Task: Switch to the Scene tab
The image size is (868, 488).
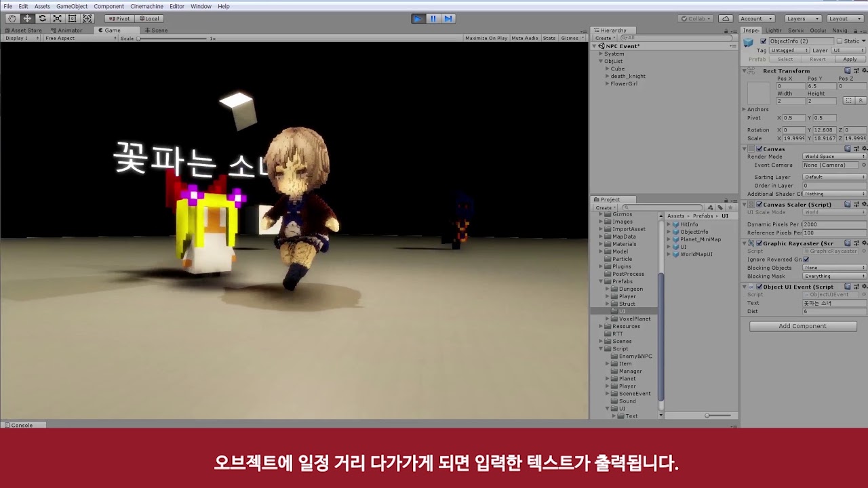Action: (x=156, y=30)
